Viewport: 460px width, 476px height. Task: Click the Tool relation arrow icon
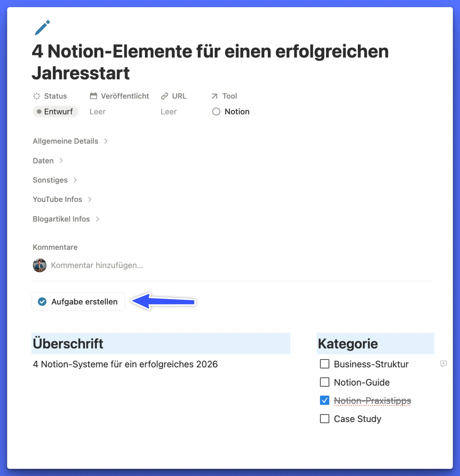tap(214, 96)
